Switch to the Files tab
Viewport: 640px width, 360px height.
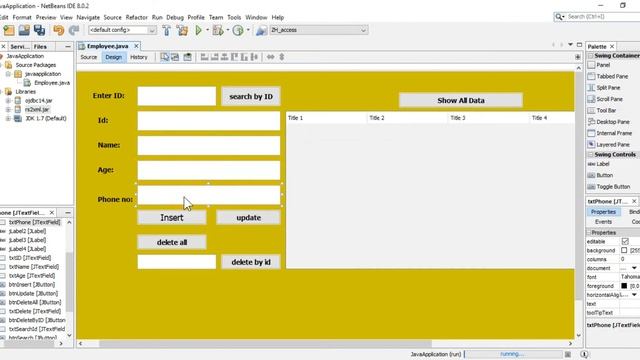tap(40, 47)
